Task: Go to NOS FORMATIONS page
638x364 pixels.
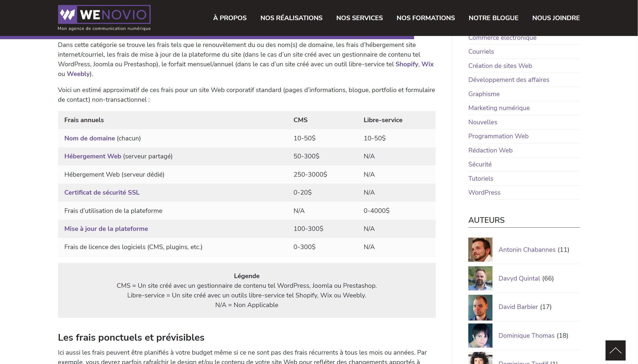Action: [426, 18]
